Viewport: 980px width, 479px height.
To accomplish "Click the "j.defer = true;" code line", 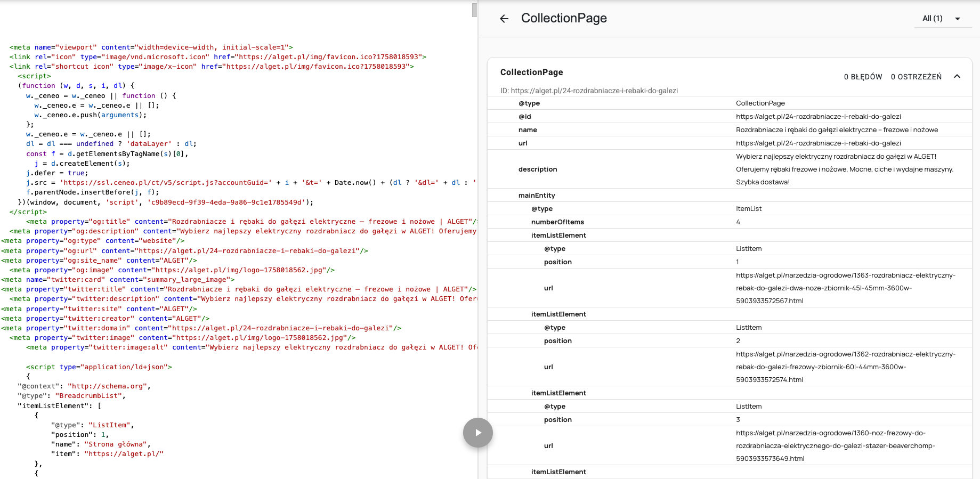I will 57,173.
